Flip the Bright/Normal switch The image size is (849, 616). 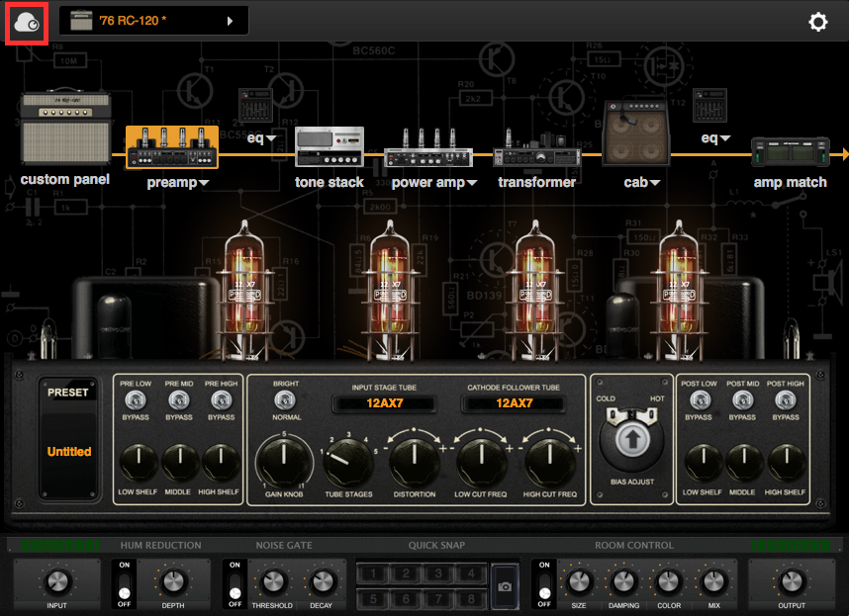coord(285,399)
